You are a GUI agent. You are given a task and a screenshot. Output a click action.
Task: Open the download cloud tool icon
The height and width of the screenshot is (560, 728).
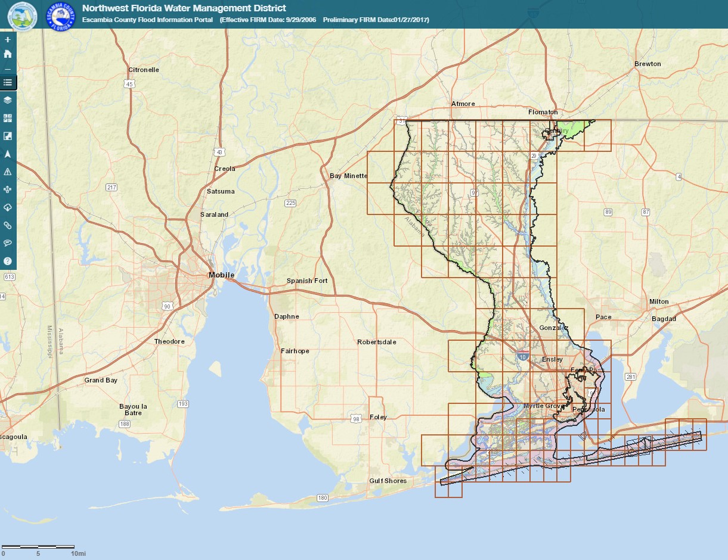point(8,207)
